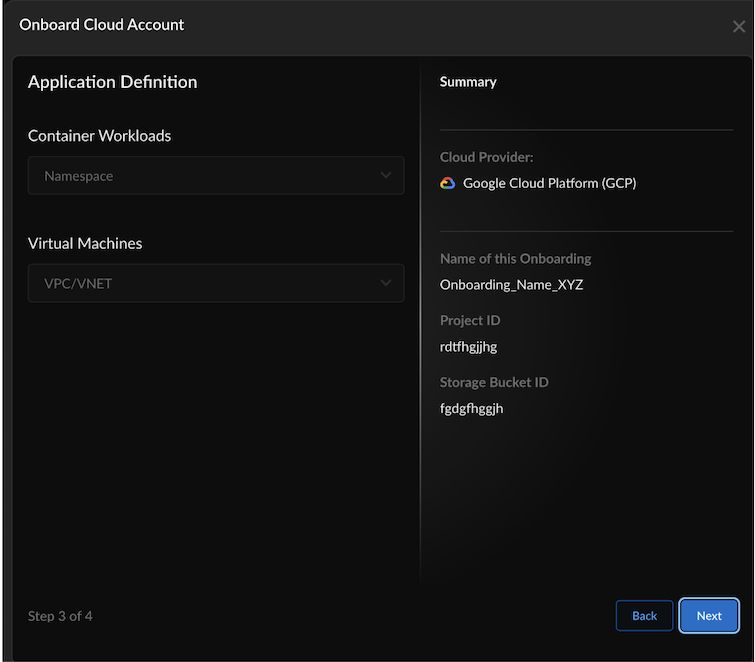
Task: Click the Onboard Cloud Account title
Action: (102, 25)
